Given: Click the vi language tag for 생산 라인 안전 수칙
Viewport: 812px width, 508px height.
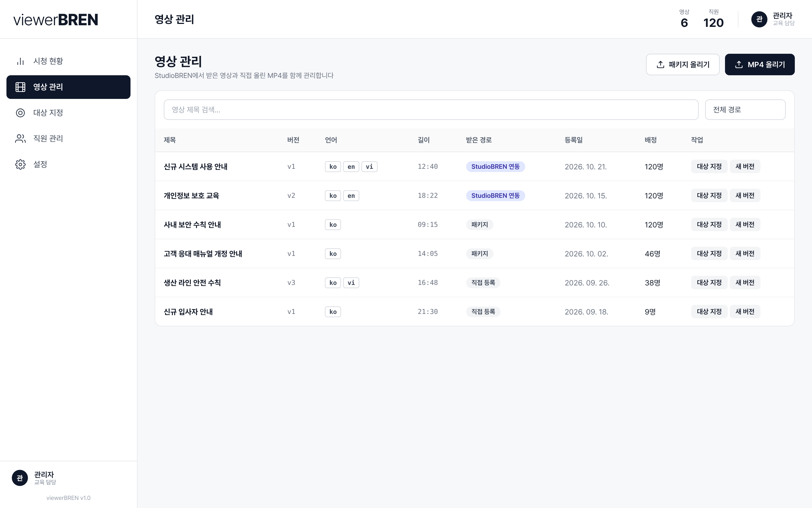Looking at the screenshot, I should click(351, 282).
